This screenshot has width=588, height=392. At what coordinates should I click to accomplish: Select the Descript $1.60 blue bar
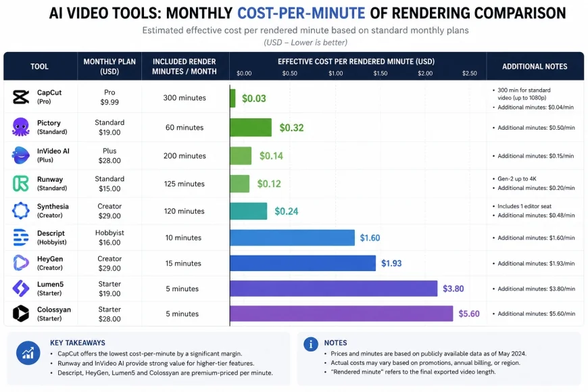(292, 238)
